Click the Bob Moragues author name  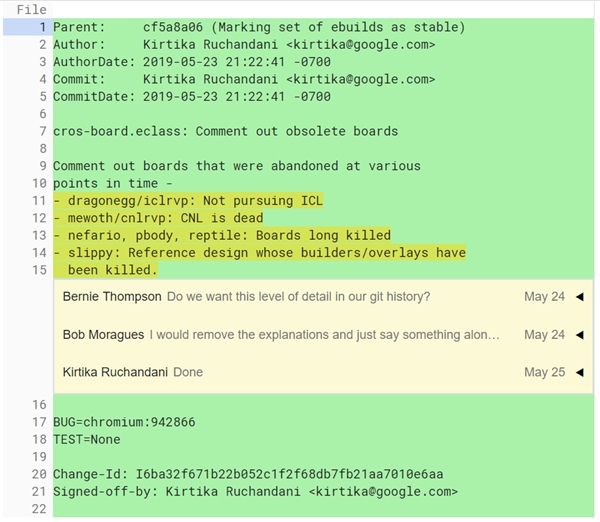click(x=103, y=335)
